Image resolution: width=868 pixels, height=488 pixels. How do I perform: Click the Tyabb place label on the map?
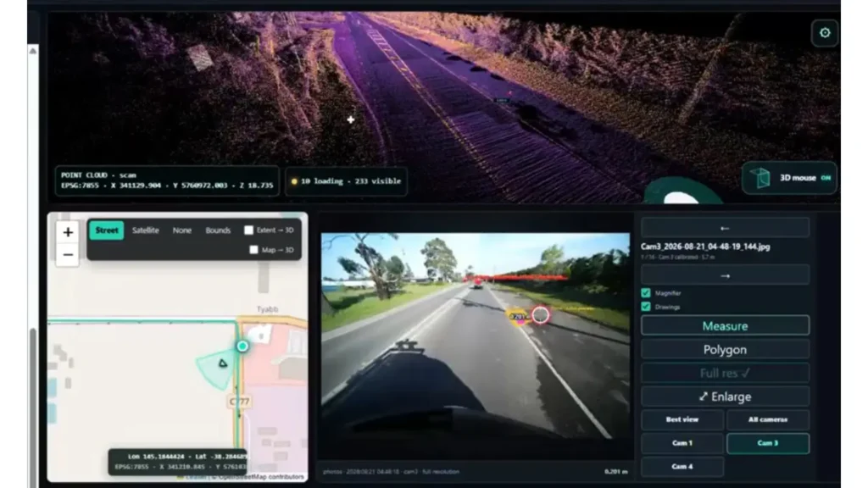click(267, 309)
